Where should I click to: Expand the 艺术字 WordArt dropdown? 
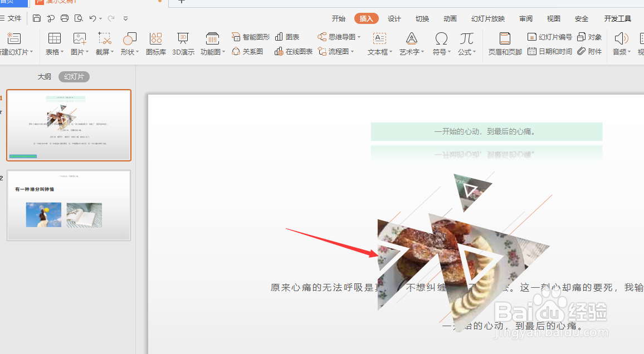pos(411,43)
